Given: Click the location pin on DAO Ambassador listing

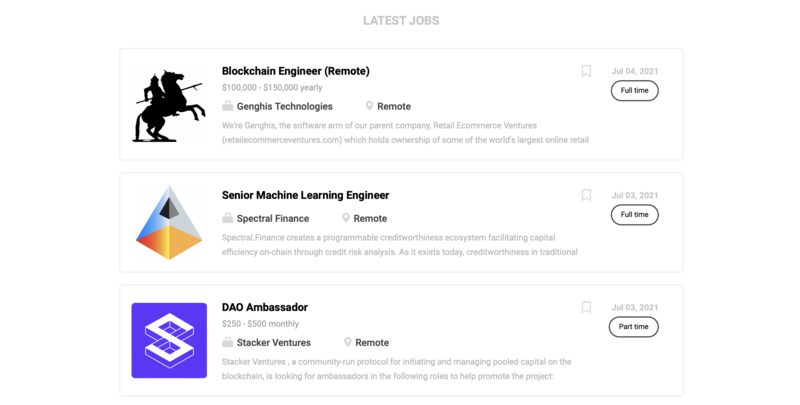Looking at the screenshot, I should tap(348, 342).
